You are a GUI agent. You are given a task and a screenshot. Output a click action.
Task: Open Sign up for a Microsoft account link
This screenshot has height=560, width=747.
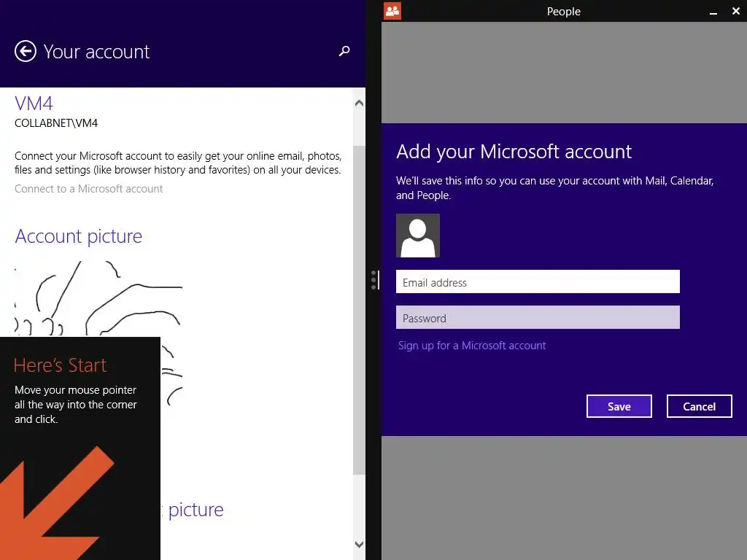[x=472, y=346]
